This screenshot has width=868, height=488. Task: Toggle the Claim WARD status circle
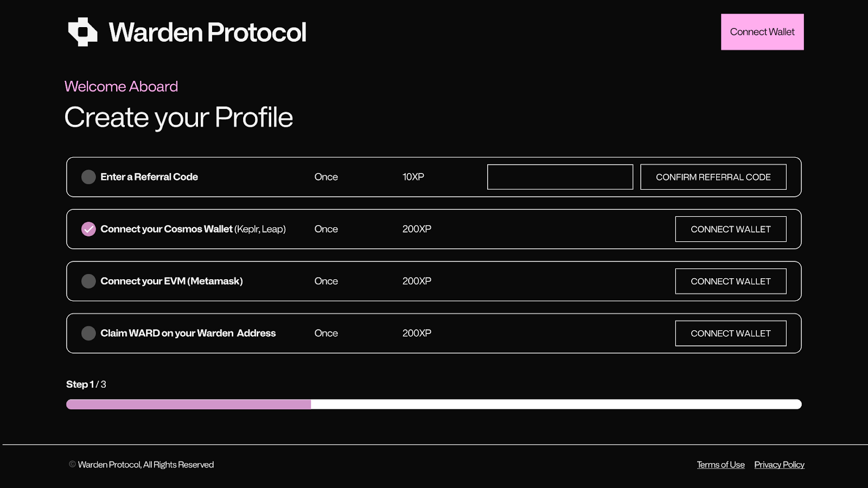click(88, 333)
